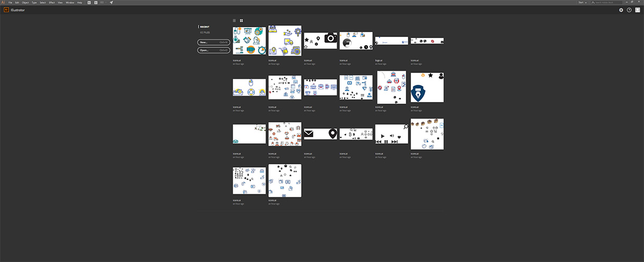Click the Search Adobe Stock field
This screenshot has width=644, height=262.
click(607, 3)
